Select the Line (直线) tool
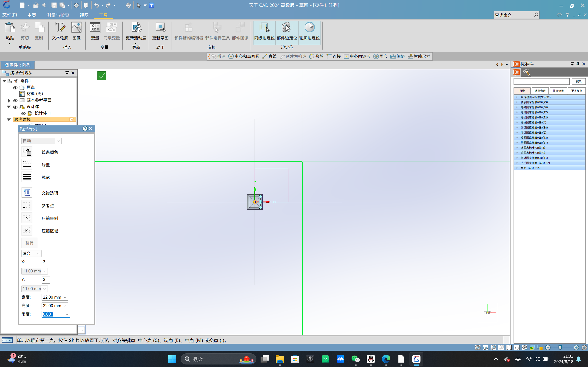Screen dimensions: 588x367 [x=270, y=56]
